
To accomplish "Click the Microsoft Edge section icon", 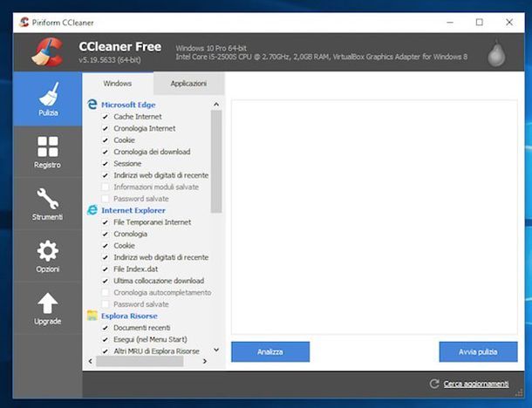I will [x=92, y=105].
